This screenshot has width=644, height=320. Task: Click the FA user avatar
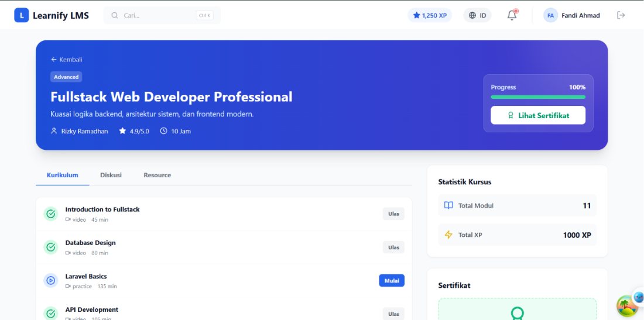point(550,15)
